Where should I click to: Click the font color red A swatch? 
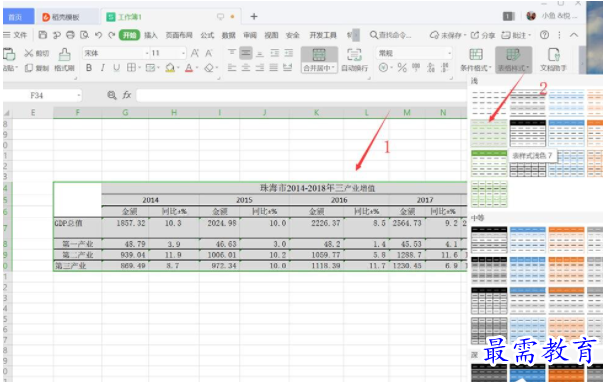click(189, 68)
